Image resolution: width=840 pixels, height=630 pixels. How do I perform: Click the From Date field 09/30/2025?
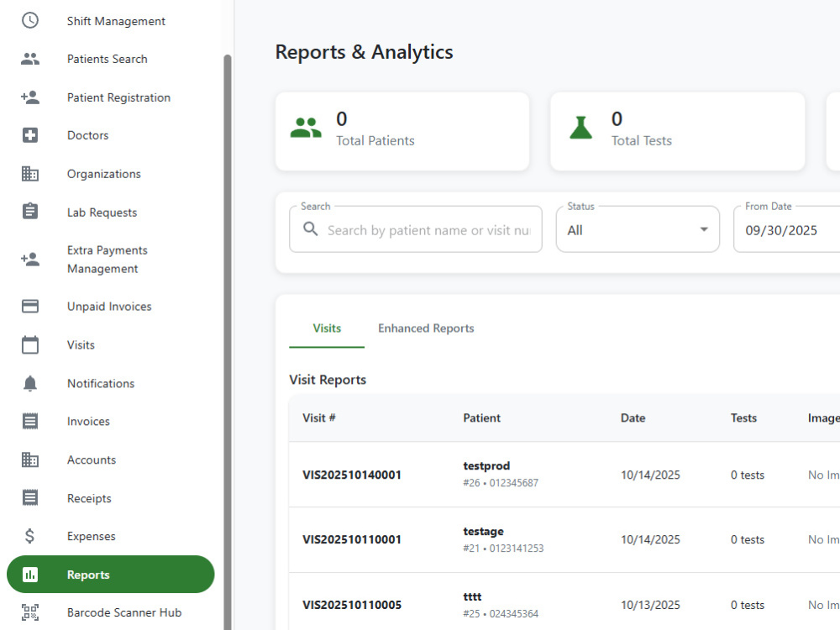[x=786, y=229]
